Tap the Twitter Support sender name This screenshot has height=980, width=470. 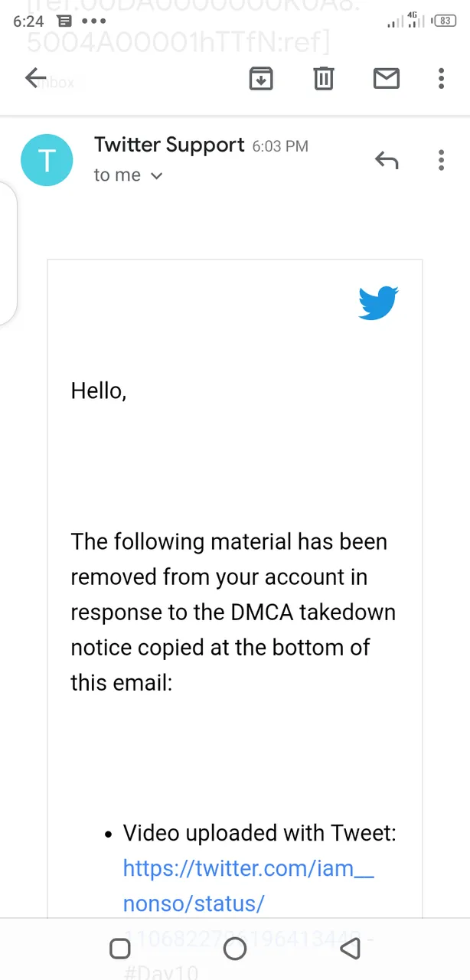pyautogui.click(x=169, y=145)
